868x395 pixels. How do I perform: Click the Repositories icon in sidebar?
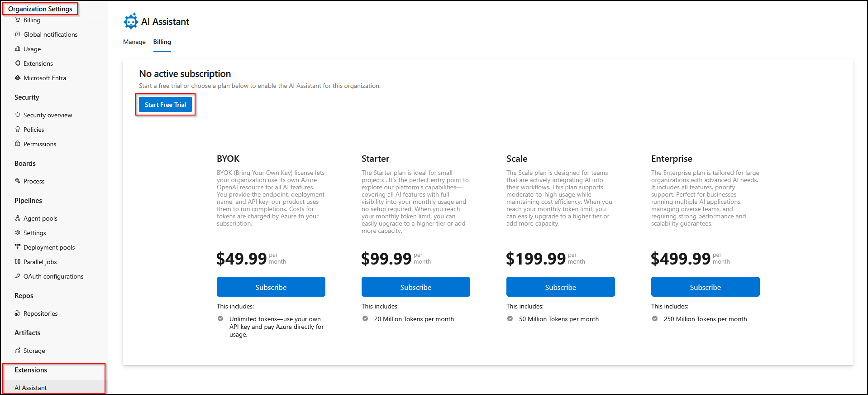point(18,313)
